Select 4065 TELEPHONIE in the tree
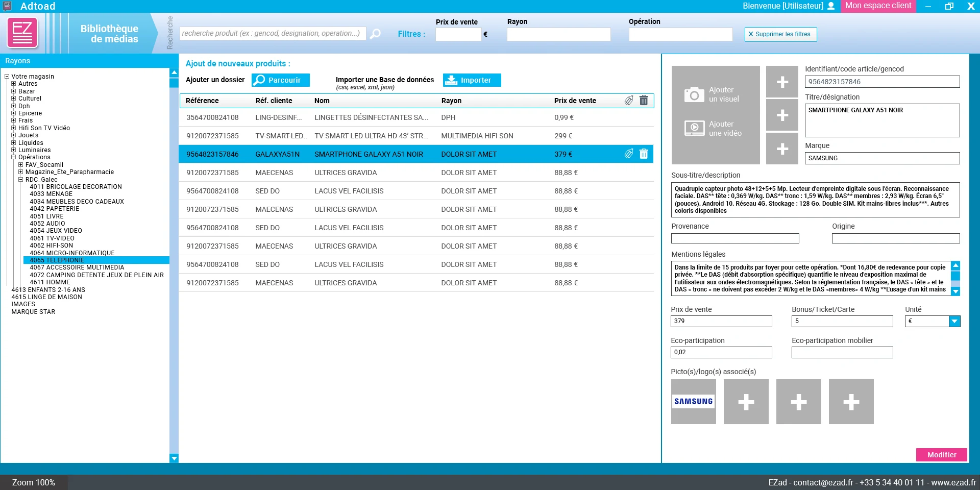980x490 pixels. (x=96, y=260)
